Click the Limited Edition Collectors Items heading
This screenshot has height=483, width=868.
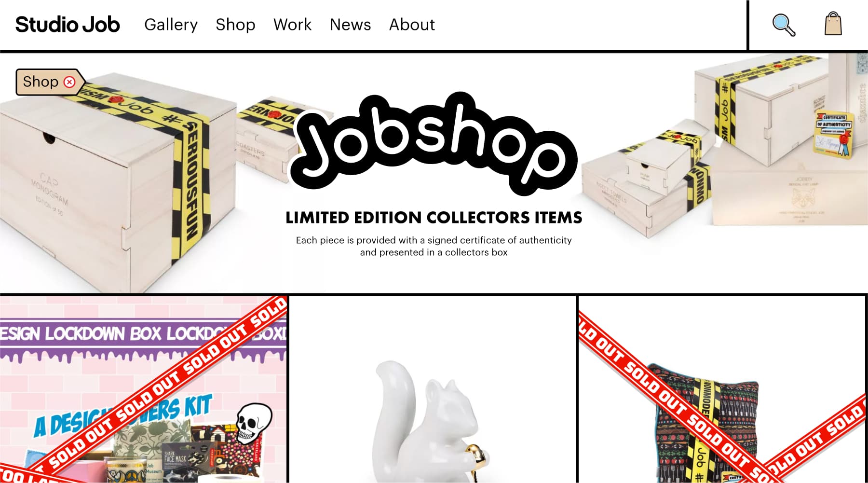tap(434, 218)
